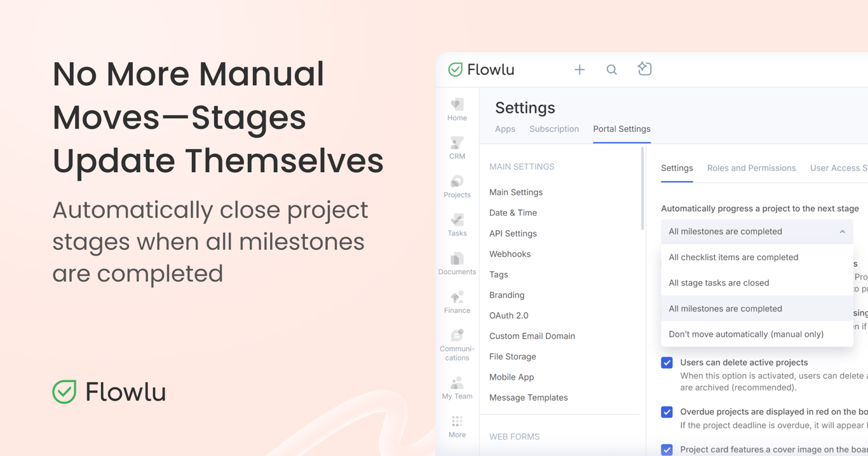
Task: Open Date & Time settings
Action: pyautogui.click(x=513, y=212)
